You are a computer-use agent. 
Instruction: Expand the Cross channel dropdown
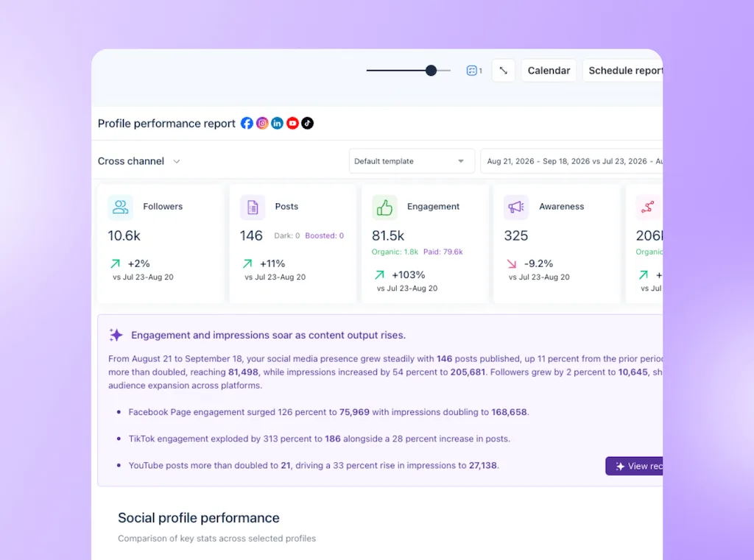139,161
